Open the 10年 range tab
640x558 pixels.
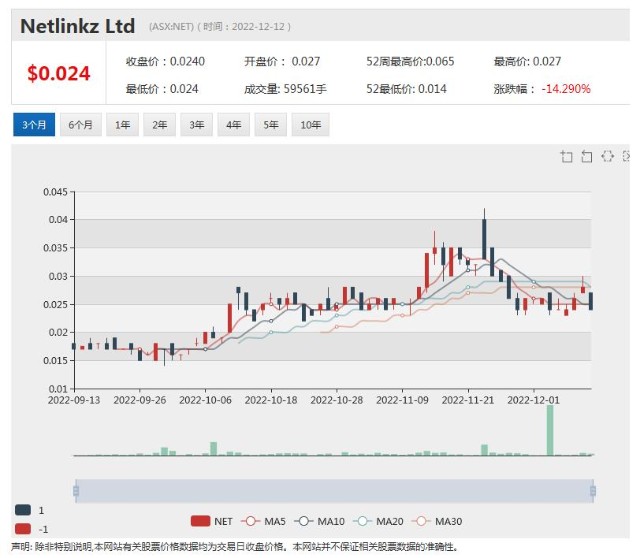pyautogui.click(x=311, y=124)
